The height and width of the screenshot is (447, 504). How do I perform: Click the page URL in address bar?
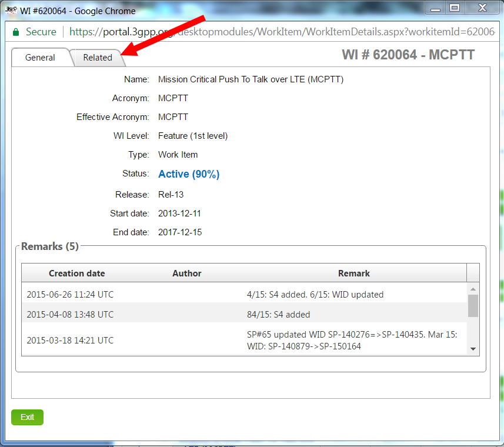[282, 32]
